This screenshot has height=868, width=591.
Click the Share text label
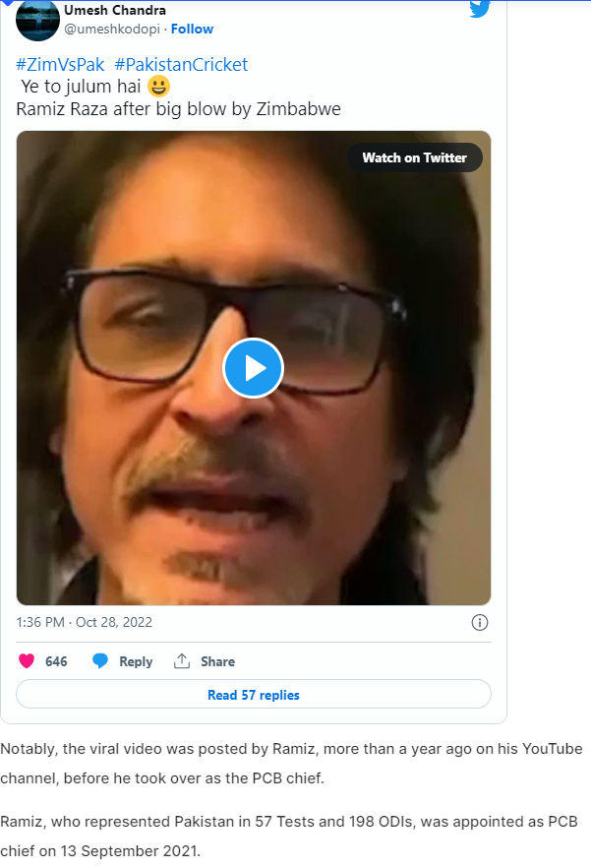click(217, 661)
